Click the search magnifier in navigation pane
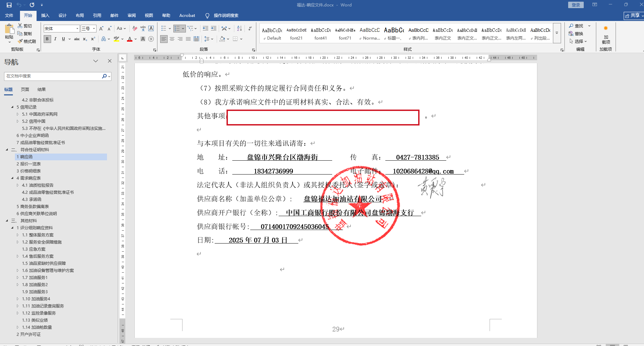Image resolution: width=644 pixels, height=346 pixels. 104,76
